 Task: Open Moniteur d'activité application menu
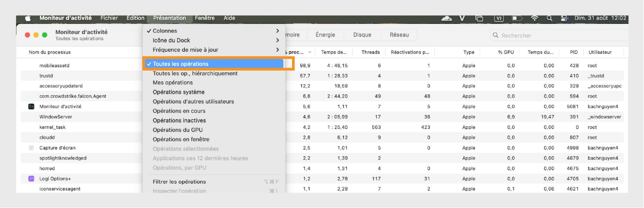click(65, 18)
